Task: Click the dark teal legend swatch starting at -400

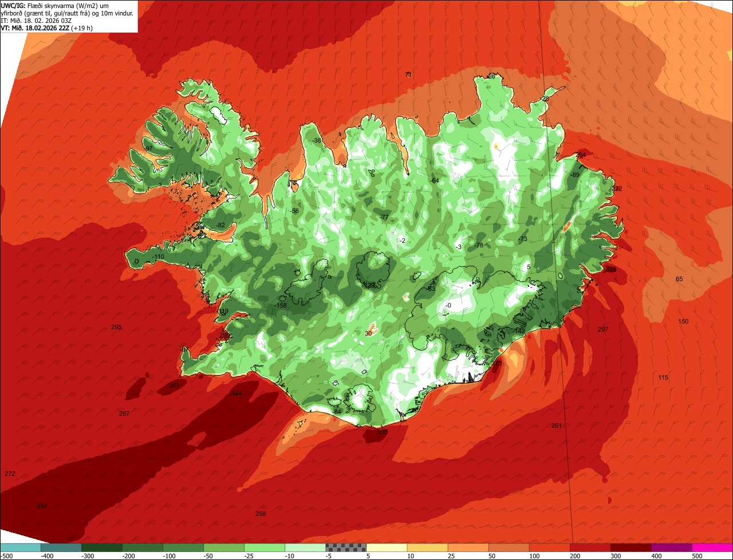Action: (x=61, y=547)
